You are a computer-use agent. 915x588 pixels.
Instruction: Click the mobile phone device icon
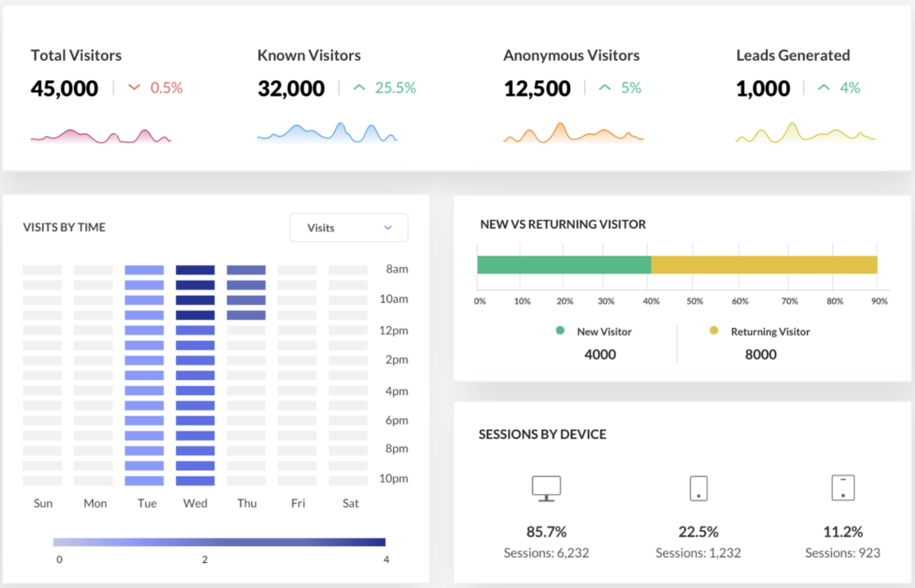pos(699,488)
